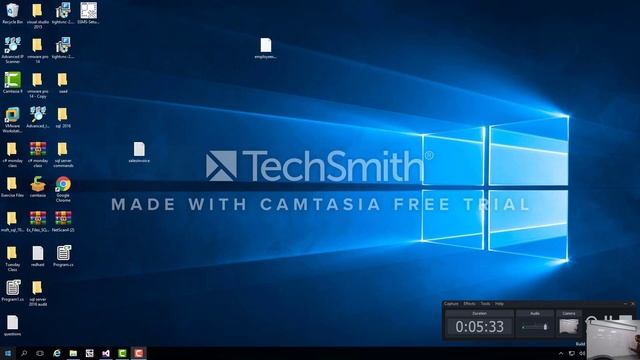Open the Windows Start menu
Screen dimensions: 640x360
click(x=7, y=353)
